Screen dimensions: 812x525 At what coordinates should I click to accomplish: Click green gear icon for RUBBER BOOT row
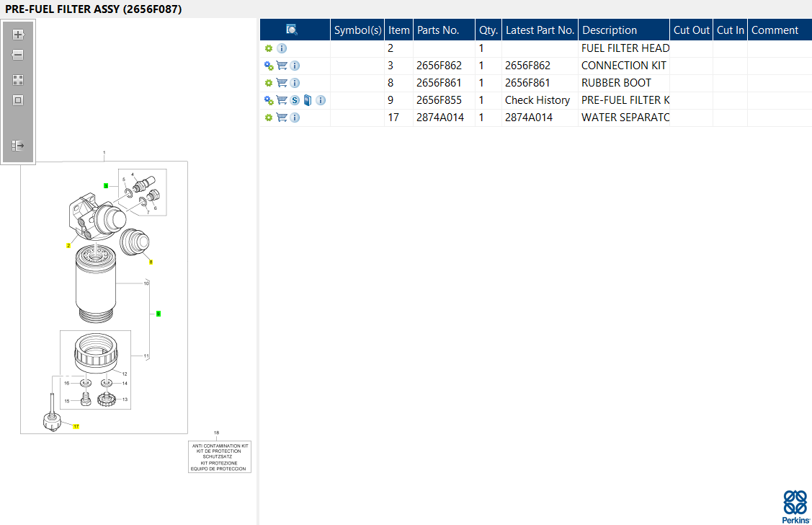(x=268, y=83)
